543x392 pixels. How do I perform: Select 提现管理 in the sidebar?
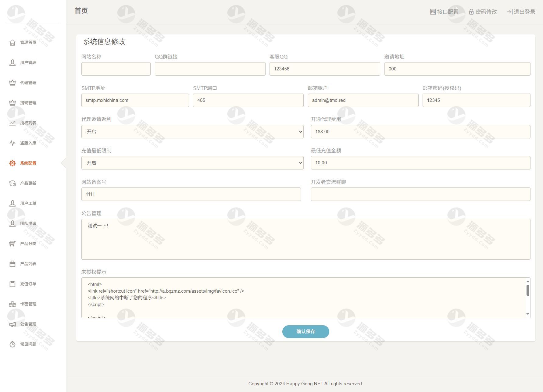28,103
